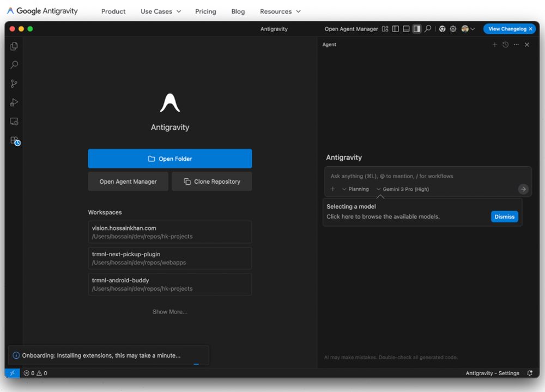Toggle the bottom panel visibility

(406, 29)
